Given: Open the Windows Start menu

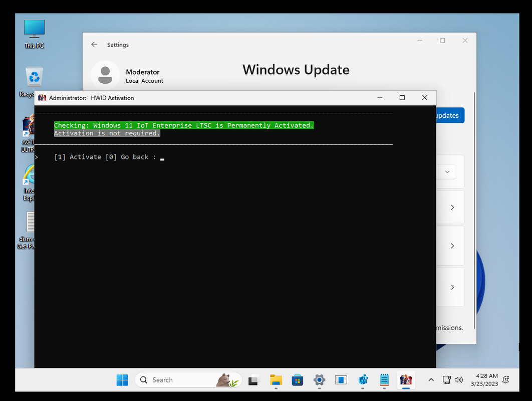Looking at the screenshot, I should pyautogui.click(x=122, y=380).
